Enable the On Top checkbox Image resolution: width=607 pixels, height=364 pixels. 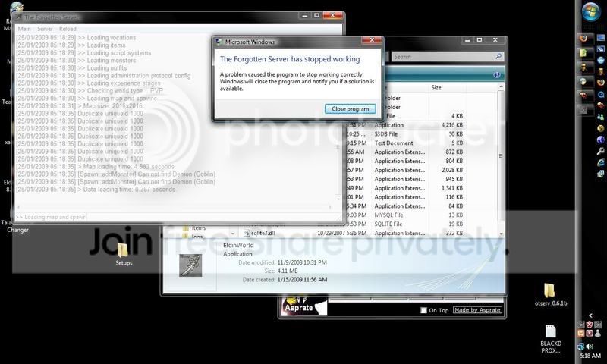tap(423, 310)
